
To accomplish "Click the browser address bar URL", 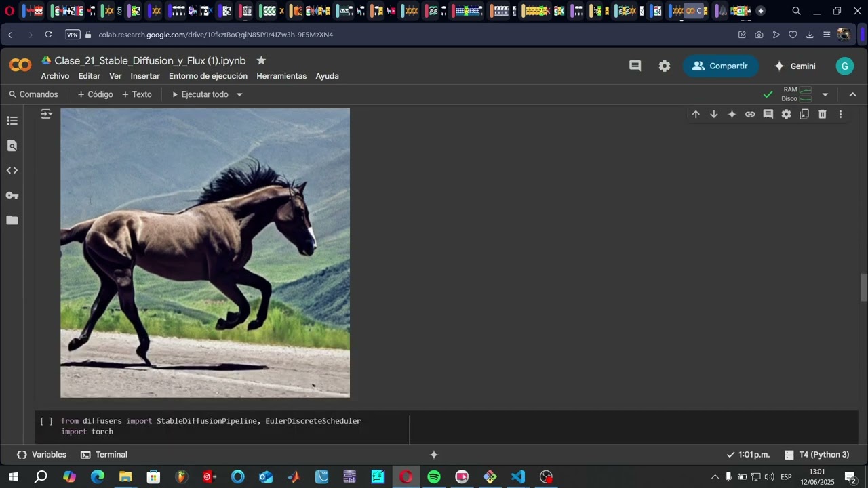I will (x=216, y=35).
